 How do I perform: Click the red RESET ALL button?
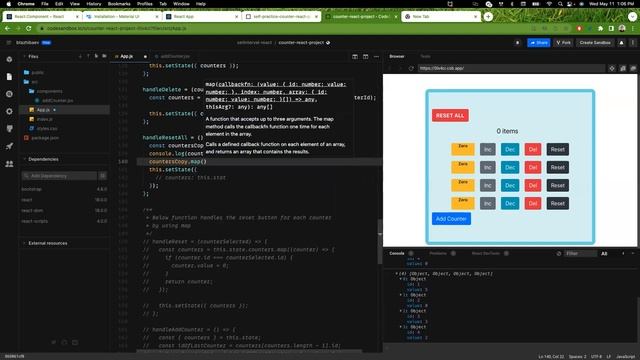(450, 116)
